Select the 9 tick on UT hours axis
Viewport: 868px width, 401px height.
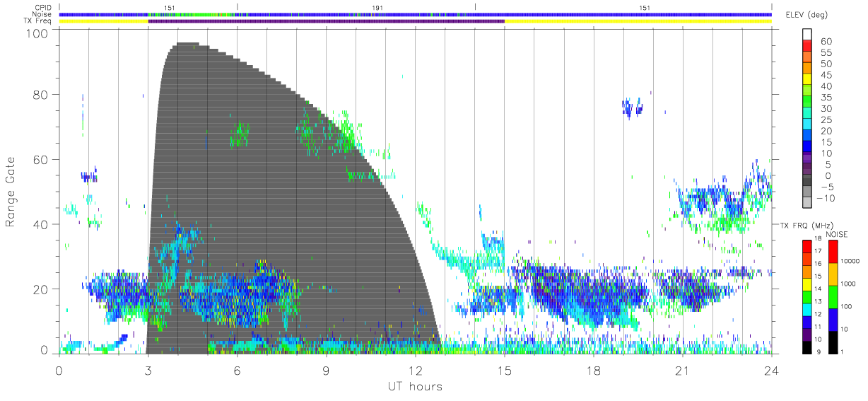click(326, 370)
